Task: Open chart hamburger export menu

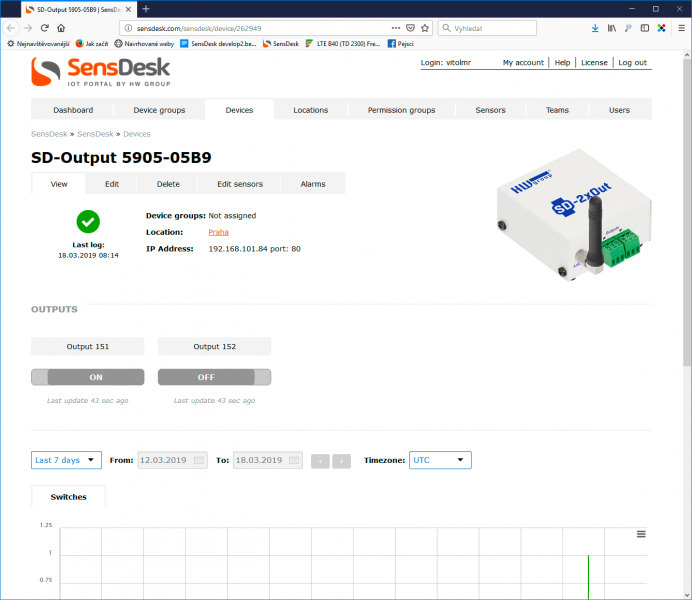Action: (641, 534)
